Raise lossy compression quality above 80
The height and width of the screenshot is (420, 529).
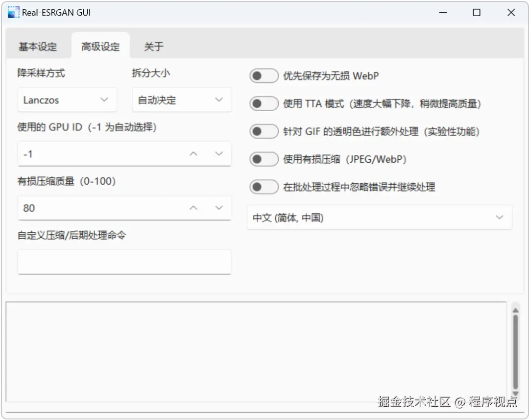193,208
